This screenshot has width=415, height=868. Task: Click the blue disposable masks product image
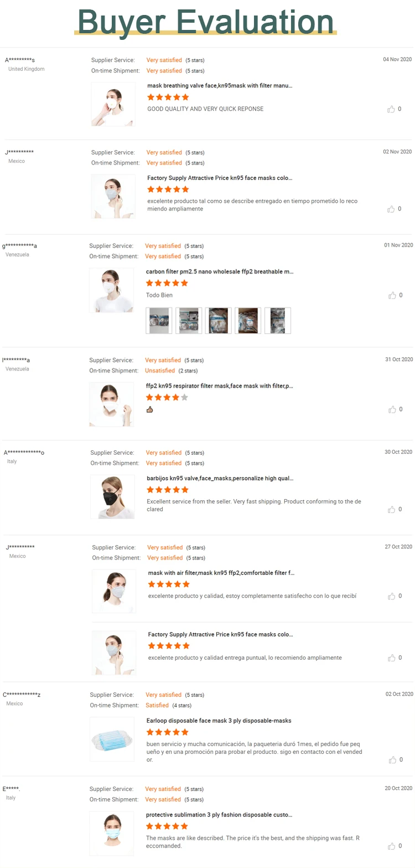point(112,739)
